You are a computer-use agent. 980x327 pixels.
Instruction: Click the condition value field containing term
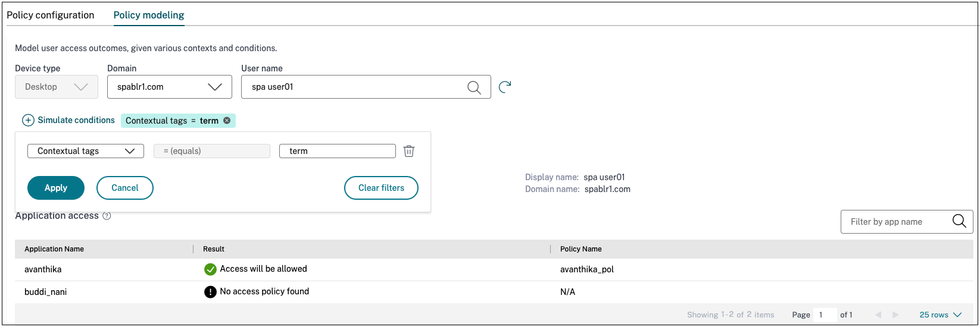[337, 151]
